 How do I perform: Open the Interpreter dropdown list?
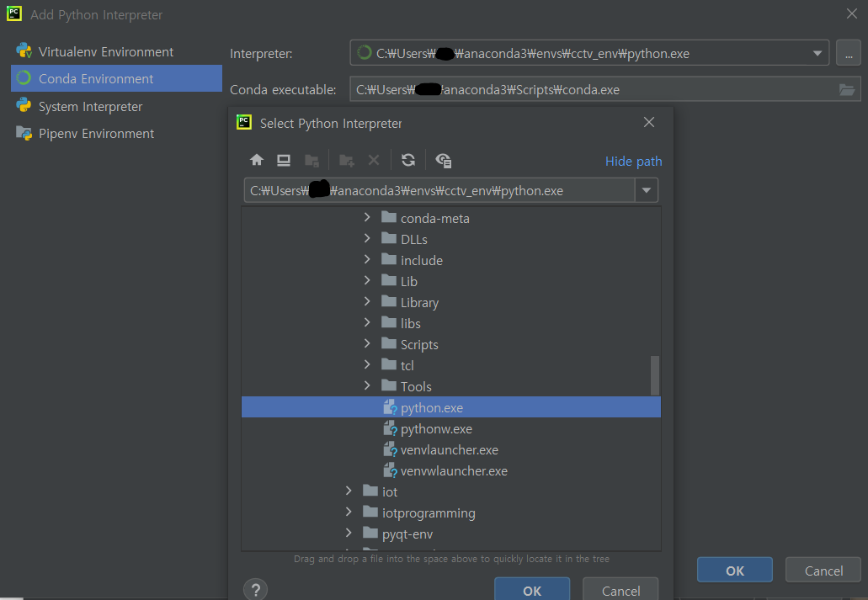pyautogui.click(x=817, y=54)
